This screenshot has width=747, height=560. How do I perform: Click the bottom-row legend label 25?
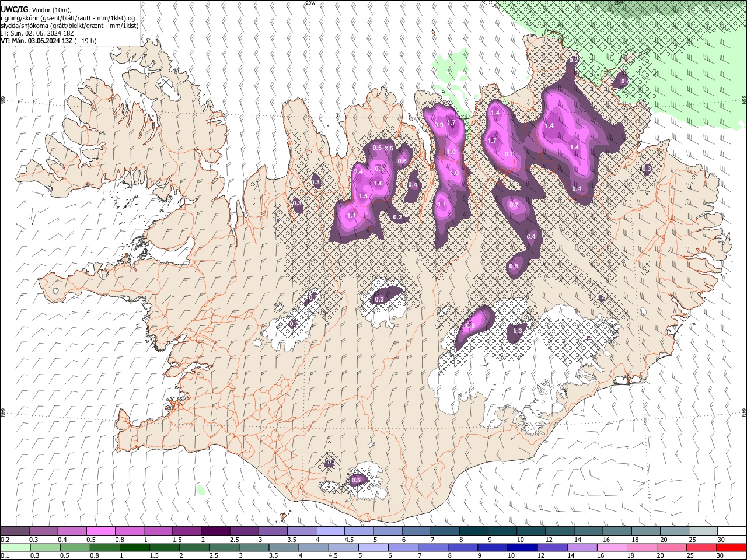pos(691,556)
